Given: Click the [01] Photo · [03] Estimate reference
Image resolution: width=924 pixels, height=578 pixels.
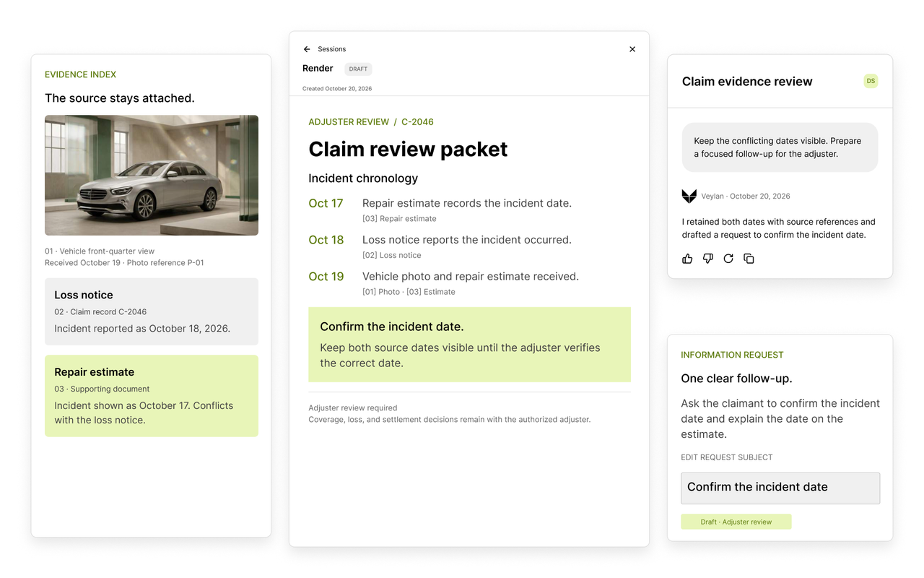Looking at the screenshot, I should click(x=409, y=292).
